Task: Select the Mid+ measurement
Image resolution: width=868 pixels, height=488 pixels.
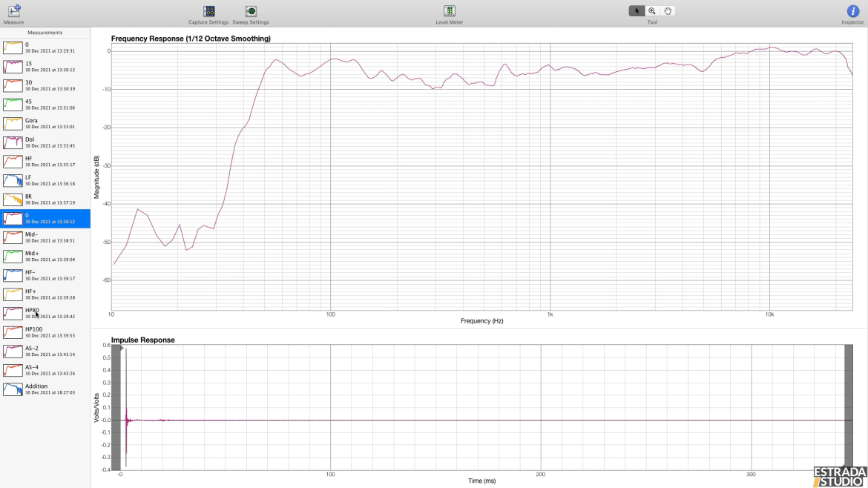Action: [x=45, y=256]
